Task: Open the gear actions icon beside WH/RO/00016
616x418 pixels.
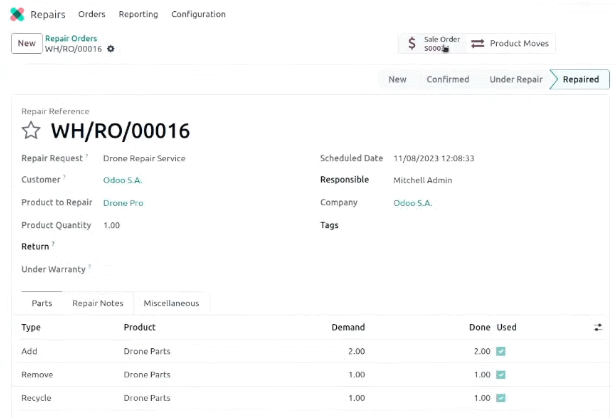Action: pyautogui.click(x=111, y=49)
